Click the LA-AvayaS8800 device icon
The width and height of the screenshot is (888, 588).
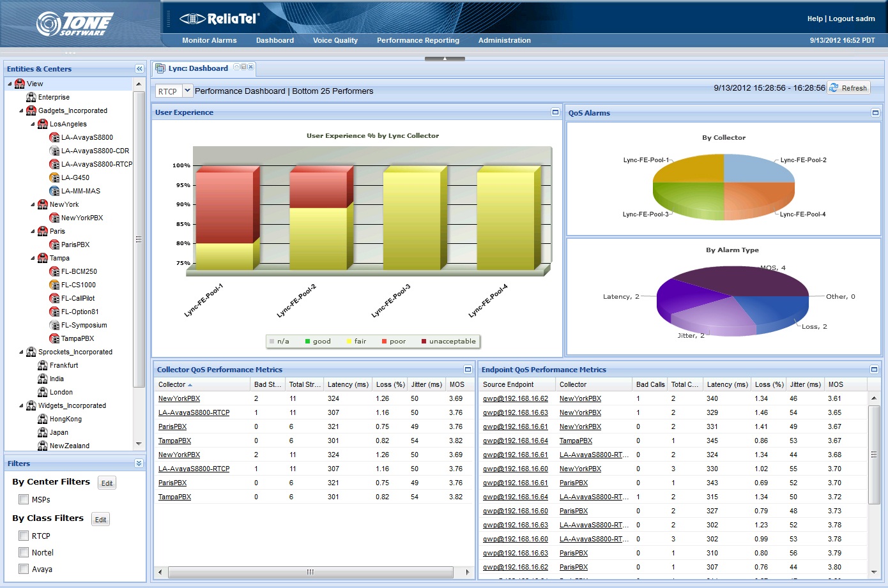(x=54, y=137)
